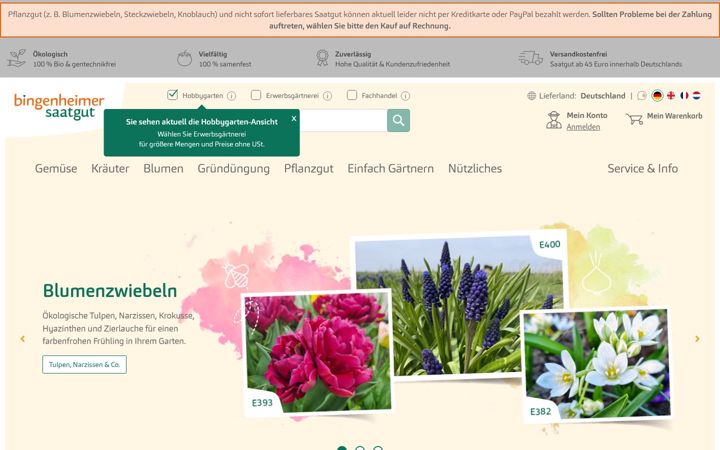The image size is (720, 450).
Task: Click 'Hohe Qualität & Kundenzufriedenheit' text
Action: point(393,64)
